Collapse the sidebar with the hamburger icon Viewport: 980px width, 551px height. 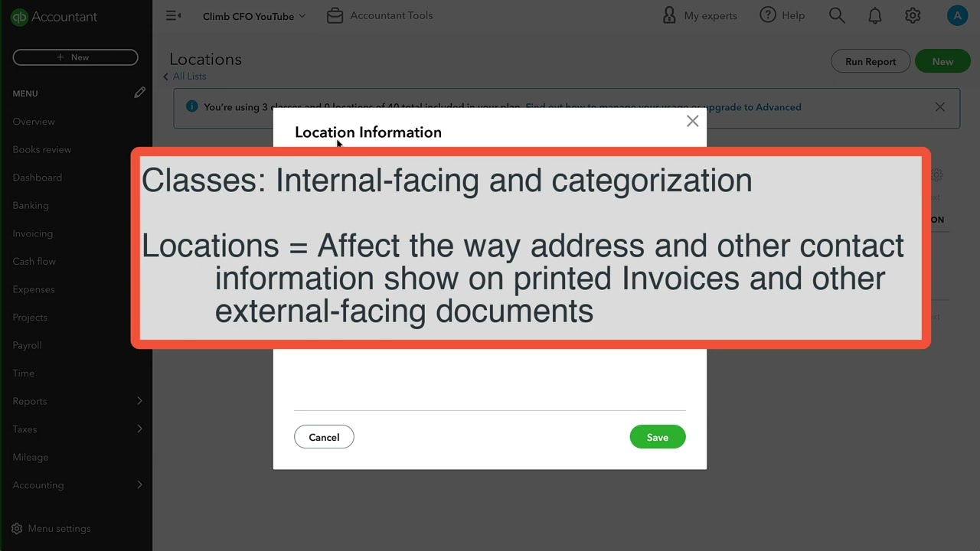[173, 15]
